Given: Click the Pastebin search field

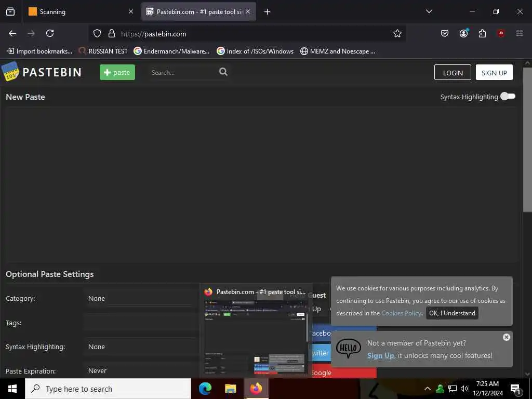Looking at the screenshot, I should click(x=183, y=72).
